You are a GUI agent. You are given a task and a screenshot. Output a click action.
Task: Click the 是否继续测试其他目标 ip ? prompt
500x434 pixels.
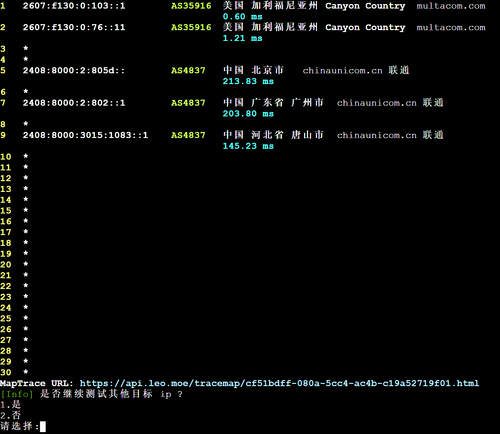[x=112, y=394]
